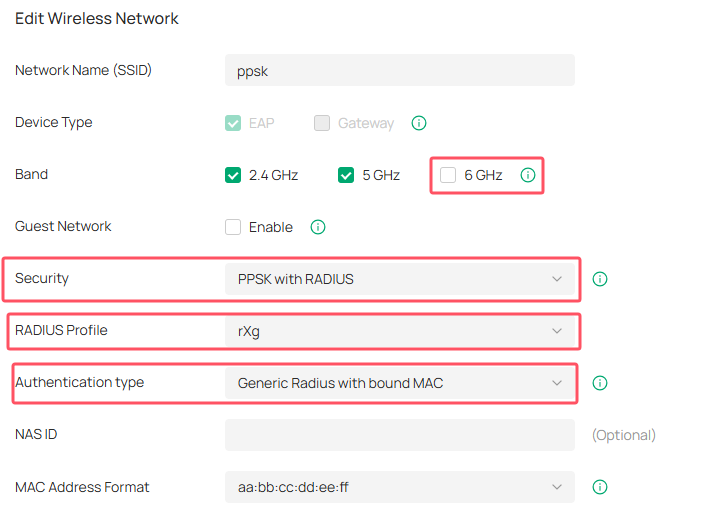725x518 pixels.
Task: Click the info icon beside 6 GHz
Action: (528, 175)
